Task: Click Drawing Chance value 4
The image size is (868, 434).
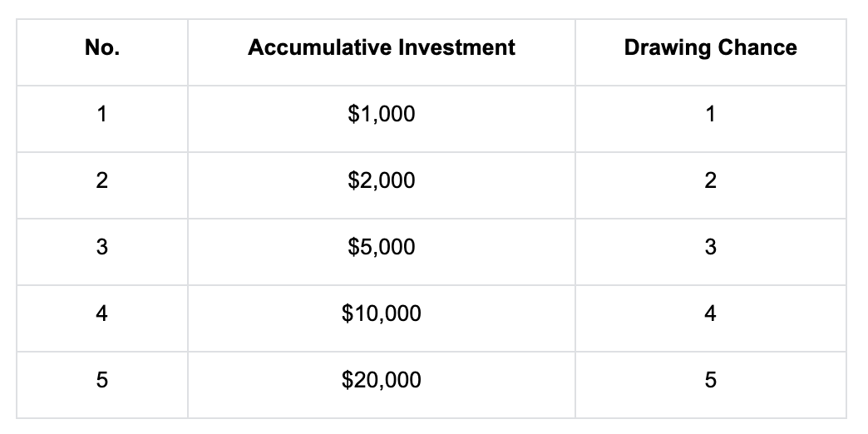Action: click(710, 314)
